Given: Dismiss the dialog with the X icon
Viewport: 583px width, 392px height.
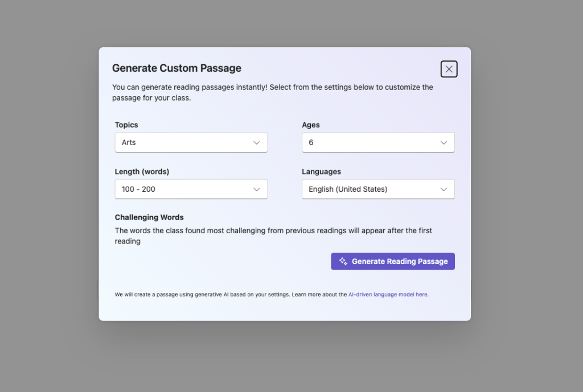Looking at the screenshot, I should point(449,68).
